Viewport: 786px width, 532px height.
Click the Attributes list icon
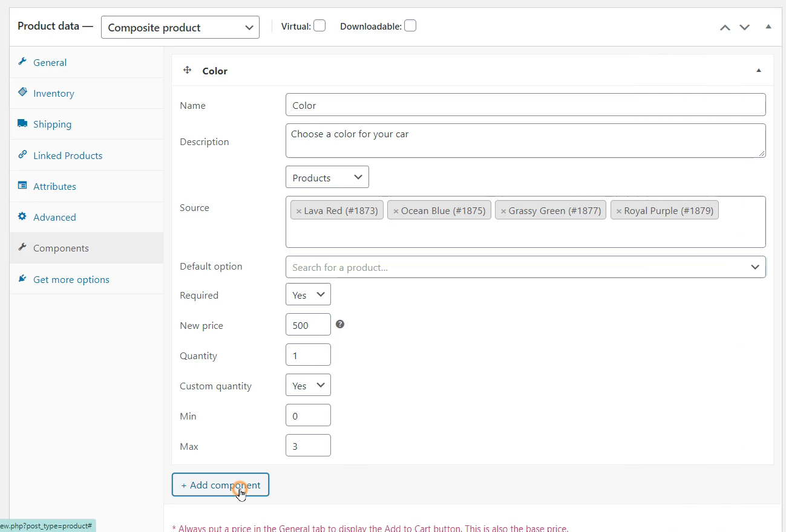[x=22, y=186]
